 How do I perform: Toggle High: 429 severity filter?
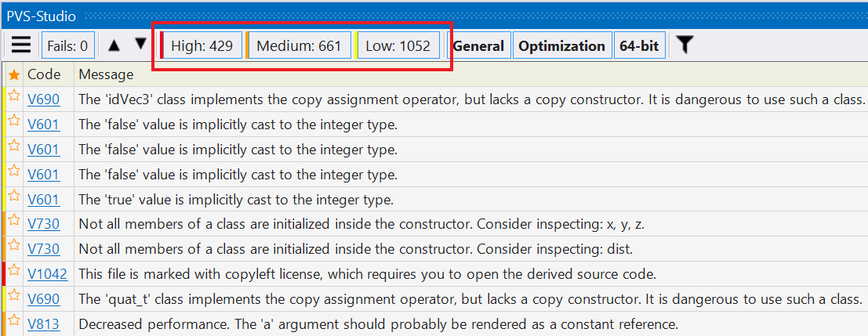[x=201, y=46]
